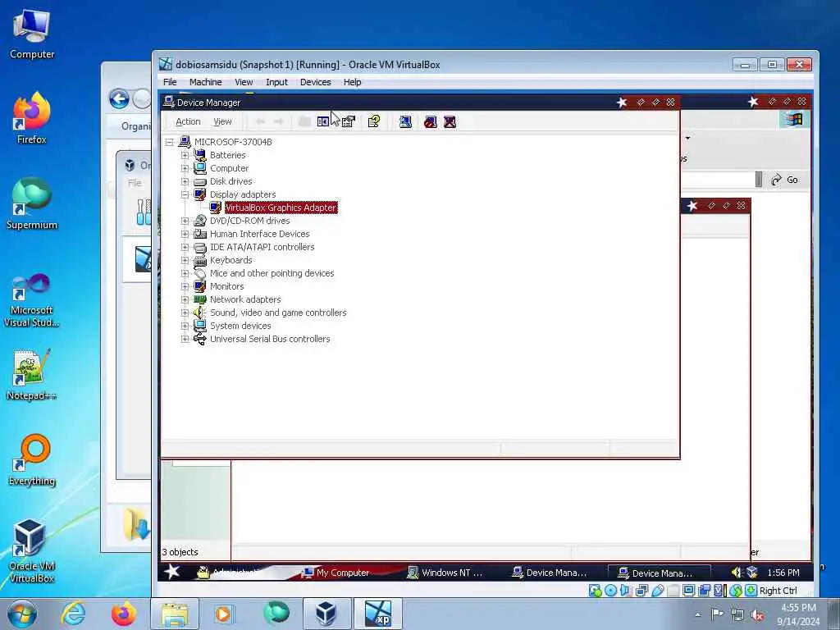The image size is (840, 630).
Task: Open the Device Manager View menu
Action: 222,121
